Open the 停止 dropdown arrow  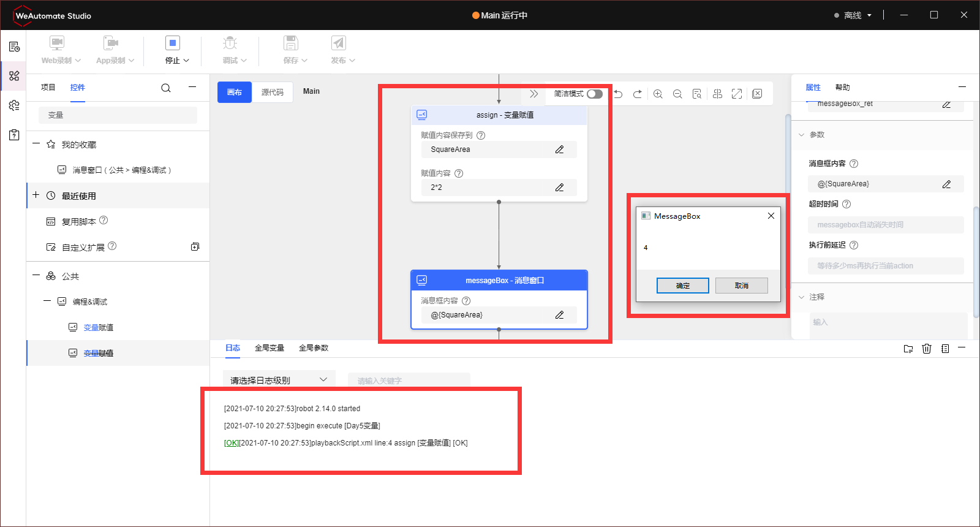tap(186, 61)
